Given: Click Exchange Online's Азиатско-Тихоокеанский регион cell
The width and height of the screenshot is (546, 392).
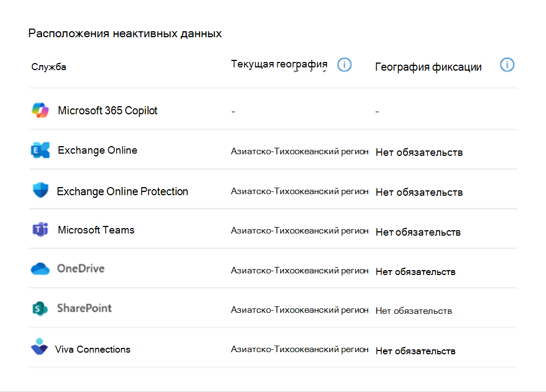Looking at the screenshot, I should tap(299, 152).
